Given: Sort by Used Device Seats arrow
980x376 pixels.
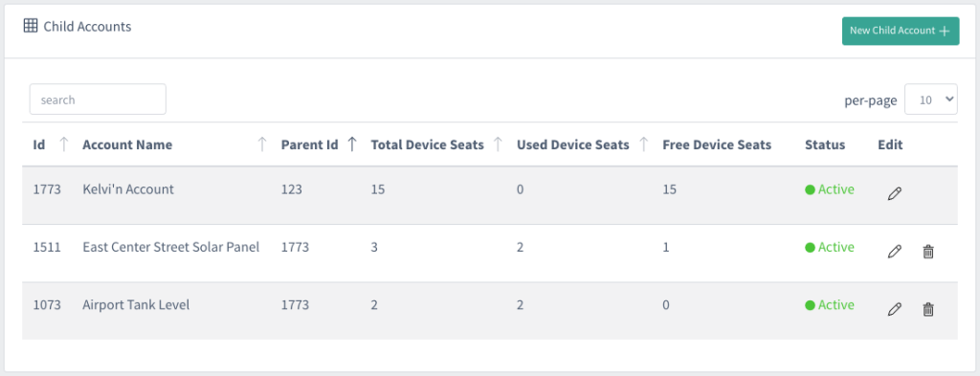Looking at the screenshot, I should (x=643, y=144).
